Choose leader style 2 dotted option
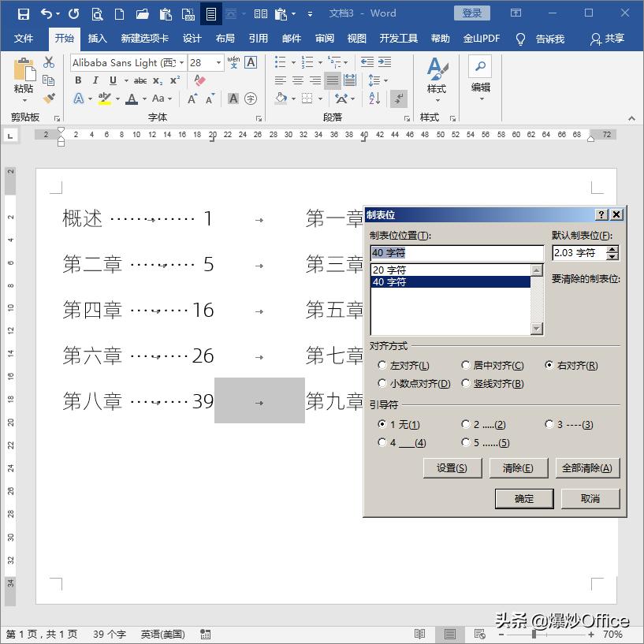The image size is (644, 644). (x=466, y=424)
